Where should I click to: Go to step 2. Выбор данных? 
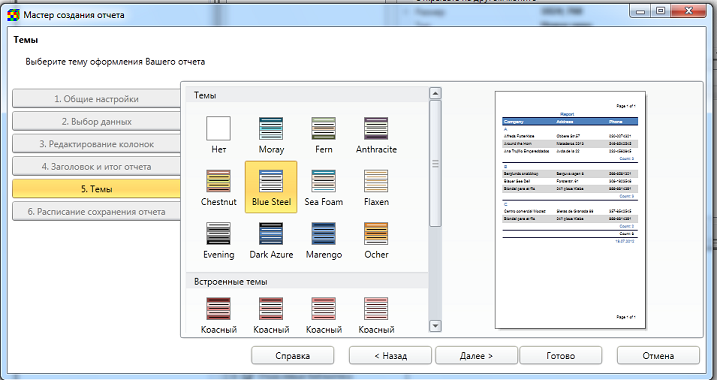(x=96, y=122)
